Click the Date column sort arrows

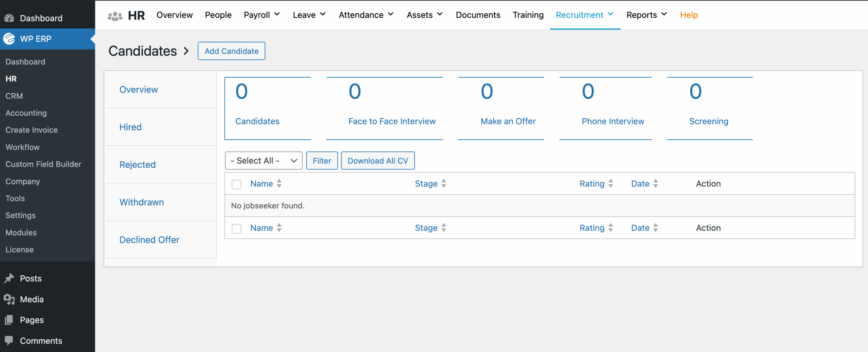point(655,183)
